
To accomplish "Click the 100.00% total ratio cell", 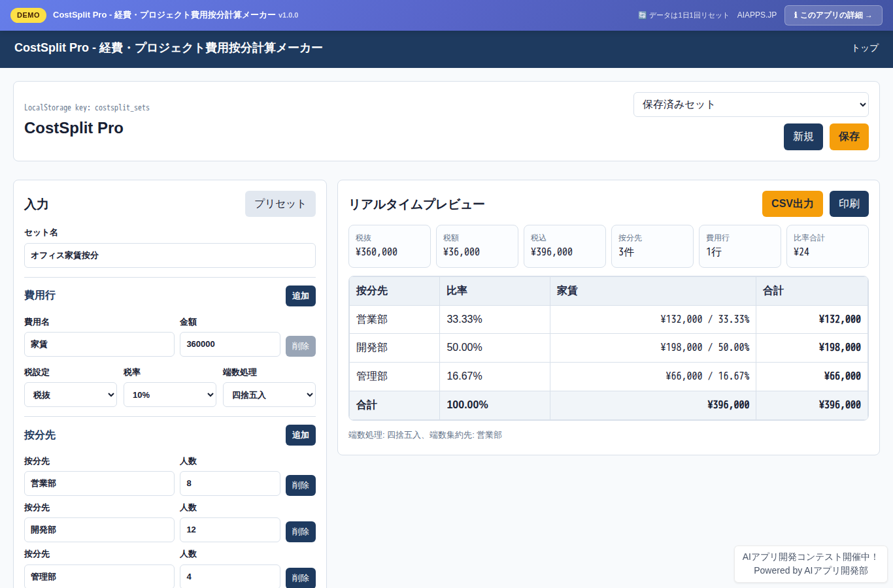I will 495,405.
